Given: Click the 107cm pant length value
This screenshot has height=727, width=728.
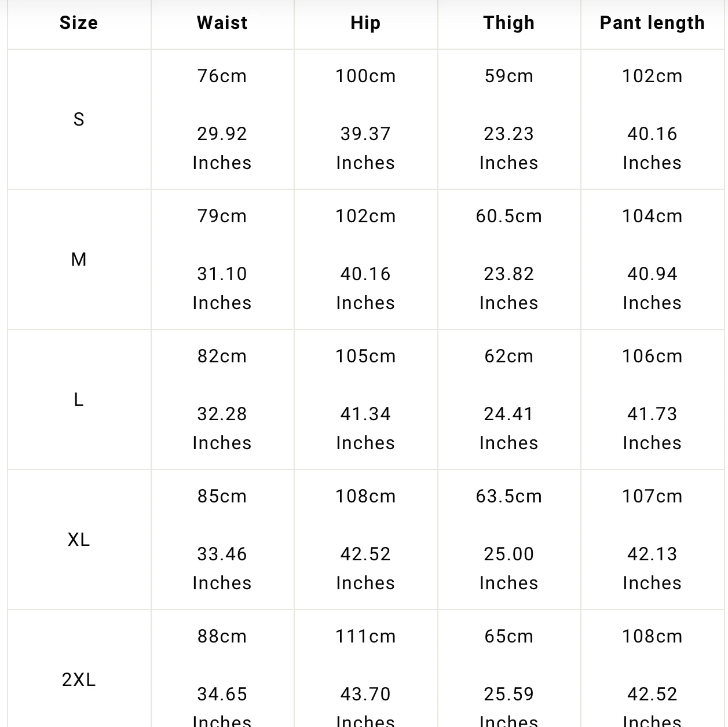Looking at the screenshot, I should [652, 497].
